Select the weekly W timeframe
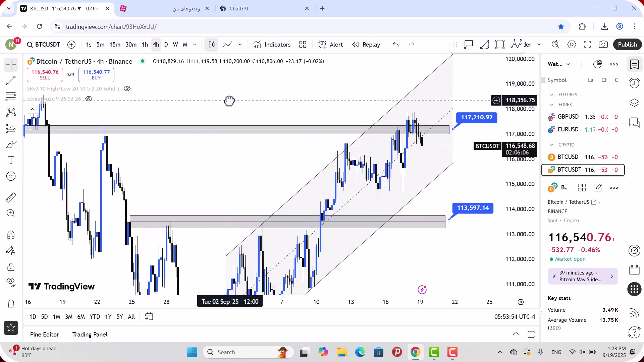This screenshot has width=644, height=362. point(175,45)
